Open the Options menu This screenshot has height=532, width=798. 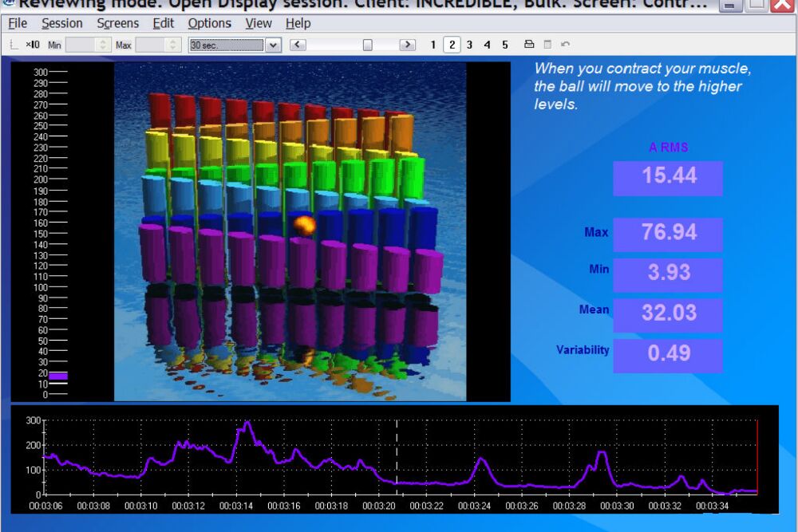pos(209,23)
